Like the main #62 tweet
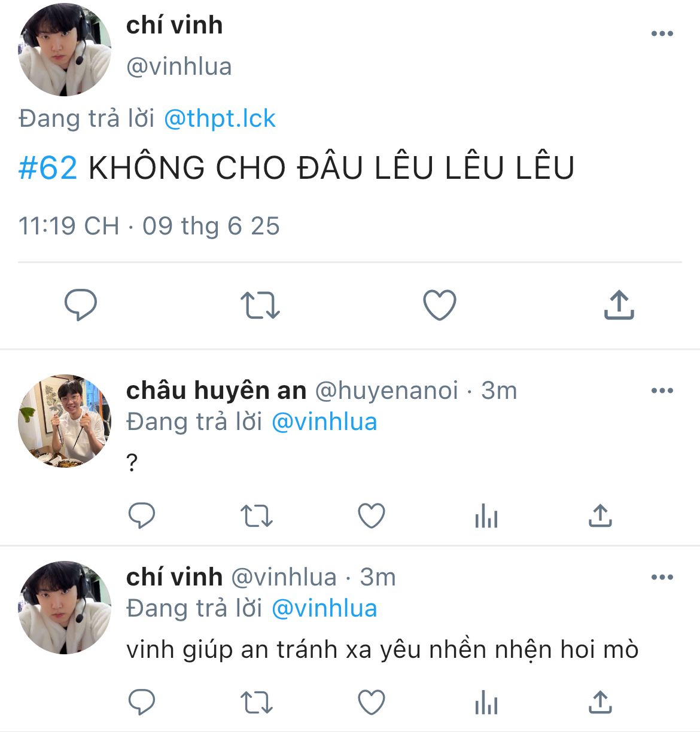 coord(440,305)
